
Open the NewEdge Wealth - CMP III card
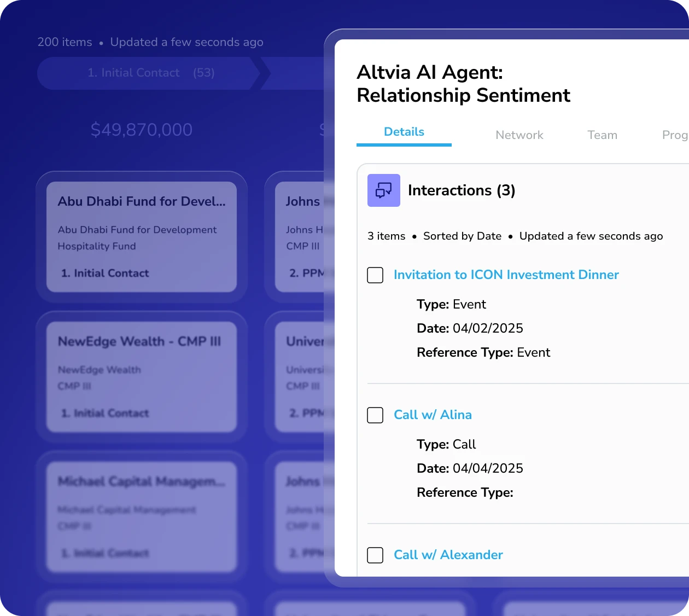[x=141, y=376]
